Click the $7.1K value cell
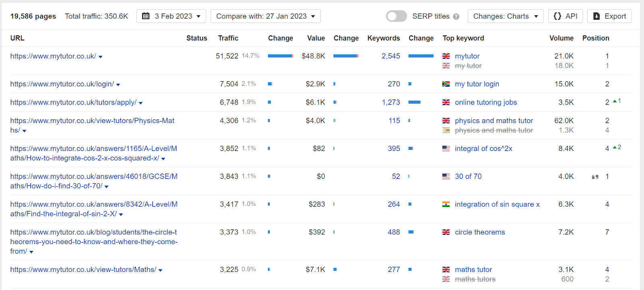Viewport: 644px width, 290px height. 315,269
